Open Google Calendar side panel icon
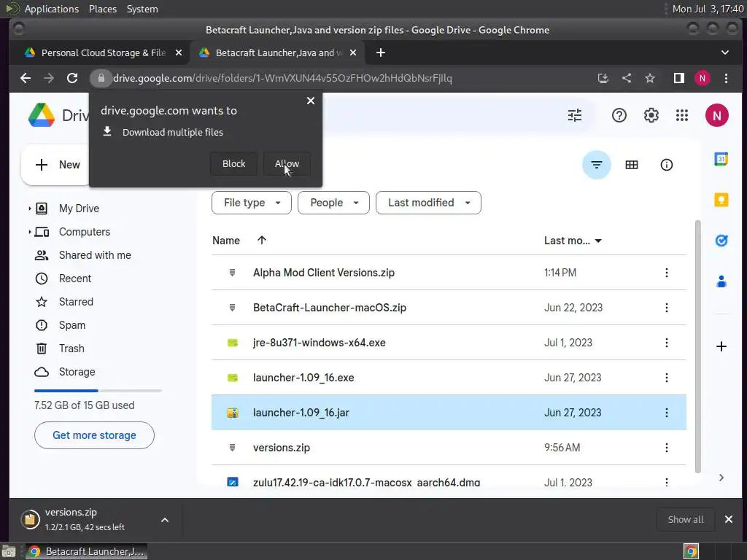The width and height of the screenshot is (747, 560). pos(721,159)
